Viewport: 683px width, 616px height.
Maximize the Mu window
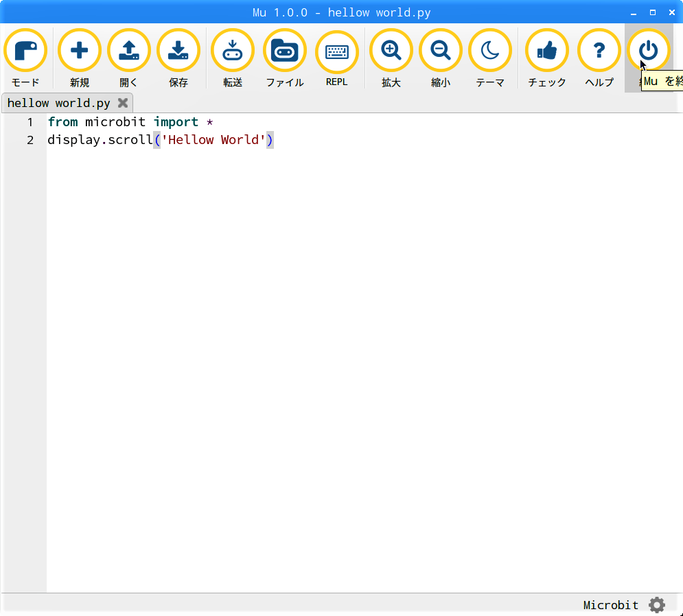pyautogui.click(x=652, y=12)
